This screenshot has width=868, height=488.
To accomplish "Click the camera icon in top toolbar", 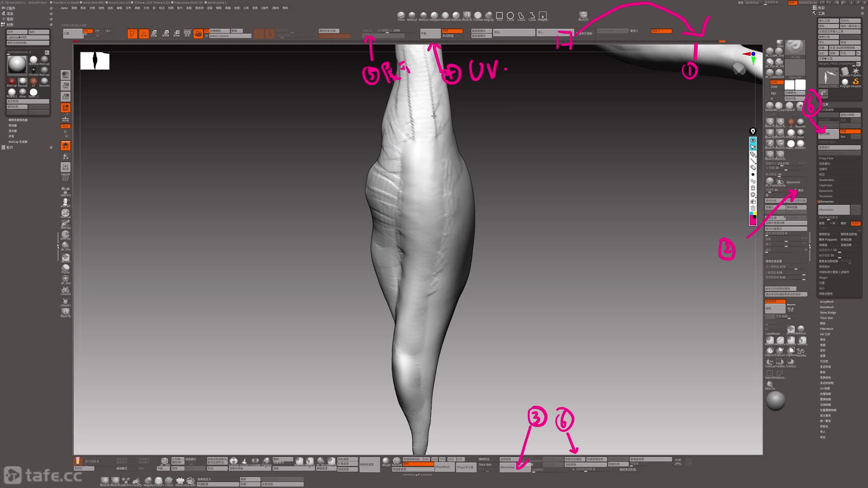I will (x=198, y=34).
